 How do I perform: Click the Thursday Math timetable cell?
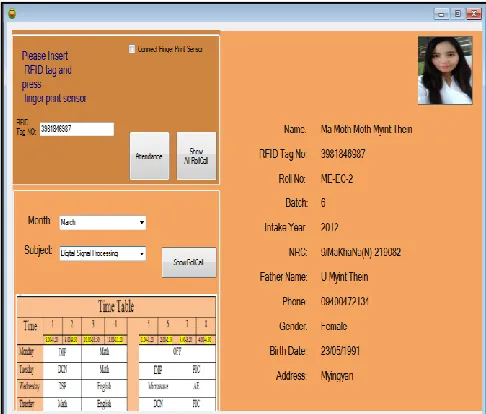point(62,404)
